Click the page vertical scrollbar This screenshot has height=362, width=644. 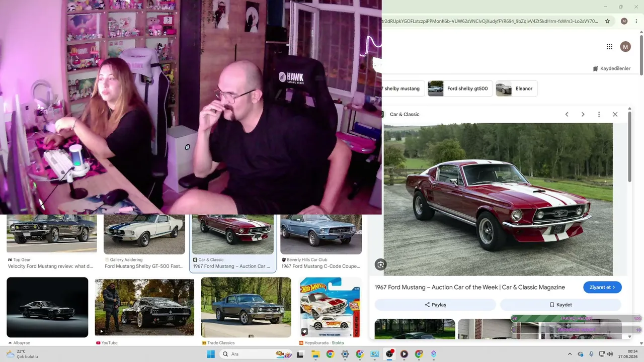click(x=641, y=55)
